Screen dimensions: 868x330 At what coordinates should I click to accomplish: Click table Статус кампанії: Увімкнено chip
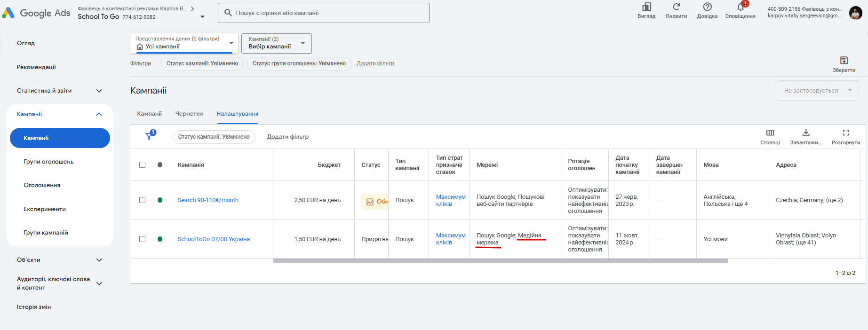pyautogui.click(x=214, y=137)
